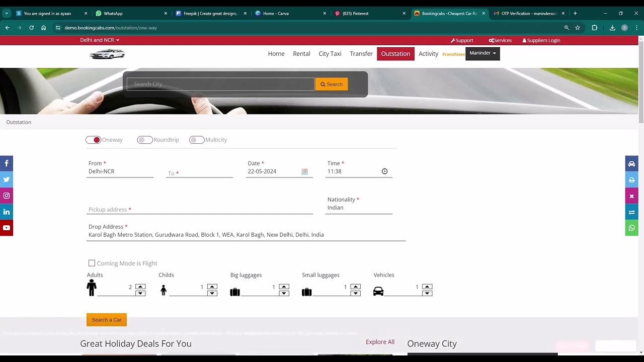
Task: Open the Services link
Action: tap(500, 40)
